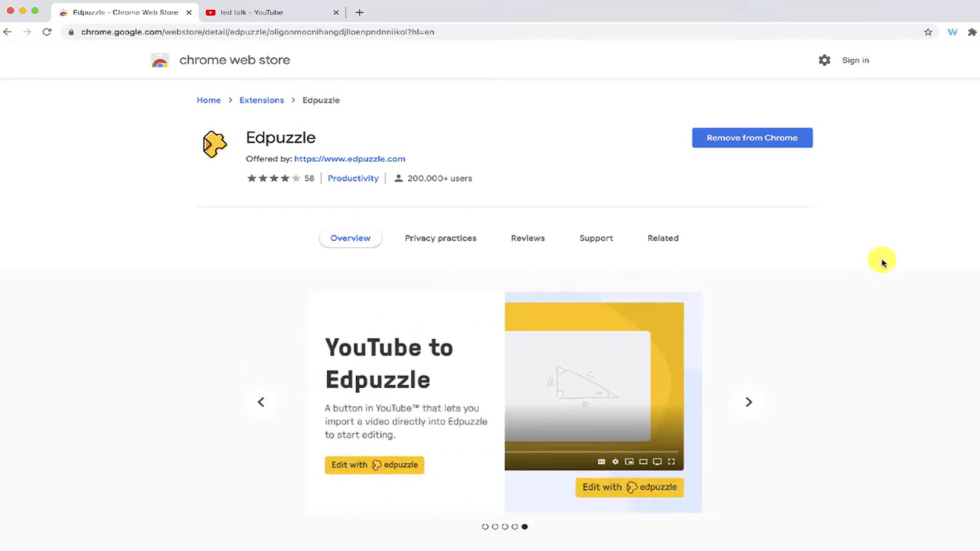This screenshot has height=551, width=980.
Task: Go to Home breadcrumb link
Action: tap(209, 100)
